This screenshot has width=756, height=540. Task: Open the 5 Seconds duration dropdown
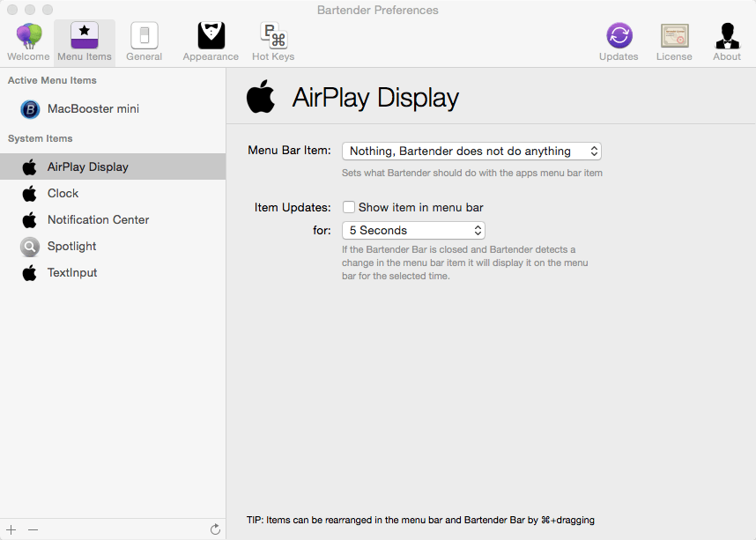413,231
